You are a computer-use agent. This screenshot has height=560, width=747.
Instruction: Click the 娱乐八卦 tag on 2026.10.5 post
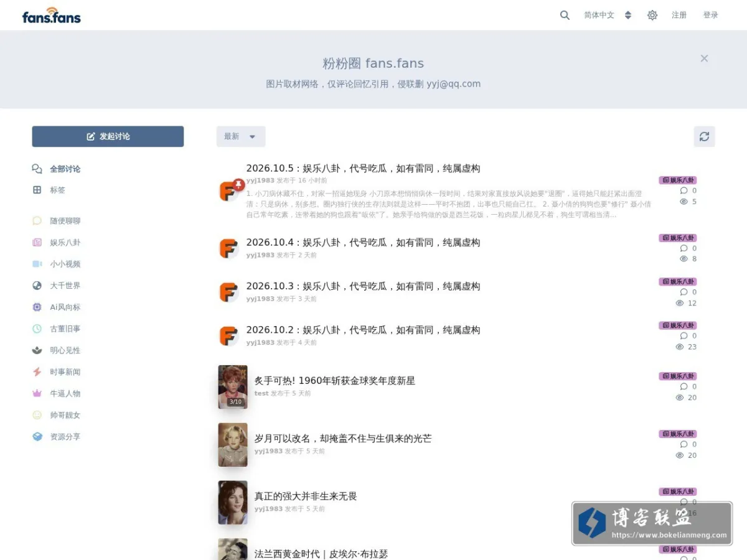[x=678, y=180]
